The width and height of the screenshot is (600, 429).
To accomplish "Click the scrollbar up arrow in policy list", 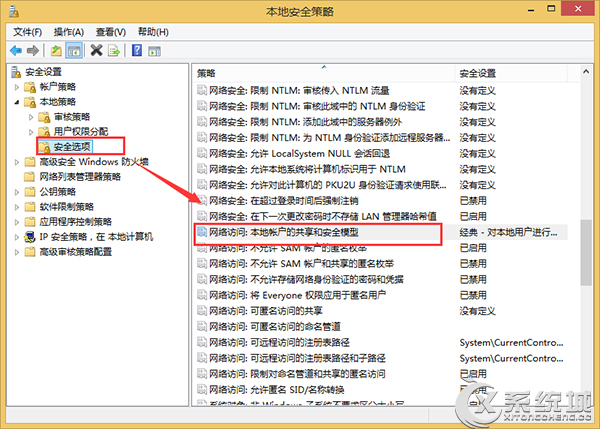I will [x=585, y=72].
